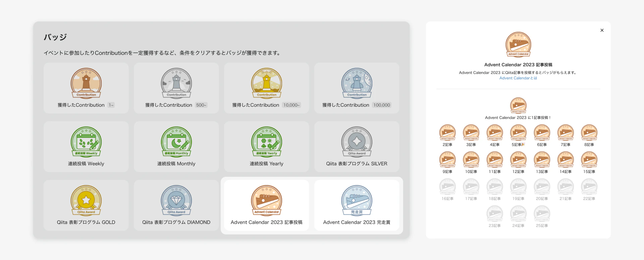
Task: Click the greyed-out 23記事 badge
Action: [x=495, y=214]
